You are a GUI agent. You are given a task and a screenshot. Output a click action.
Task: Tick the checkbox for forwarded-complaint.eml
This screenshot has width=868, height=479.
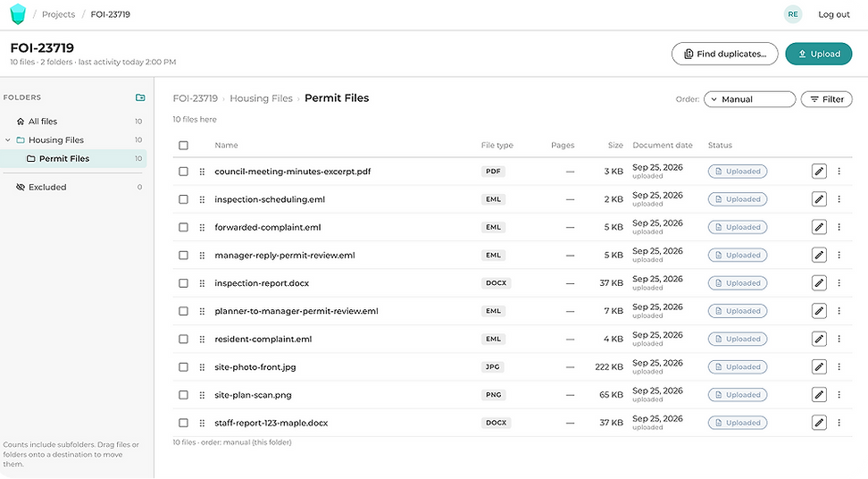(x=183, y=227)
